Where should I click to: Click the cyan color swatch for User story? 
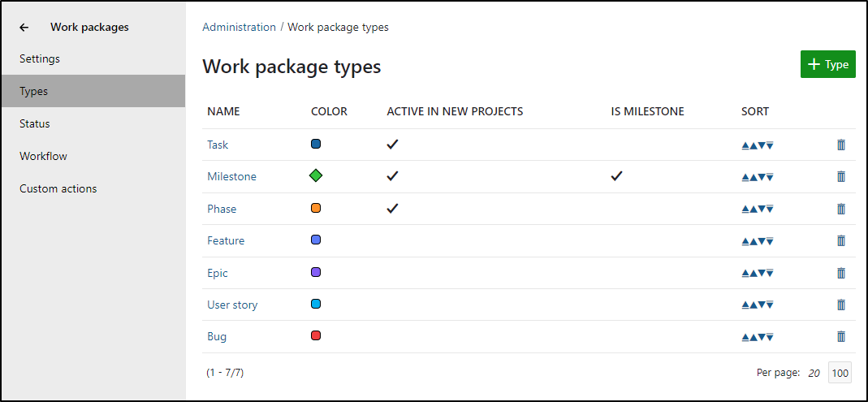[316, 304]
